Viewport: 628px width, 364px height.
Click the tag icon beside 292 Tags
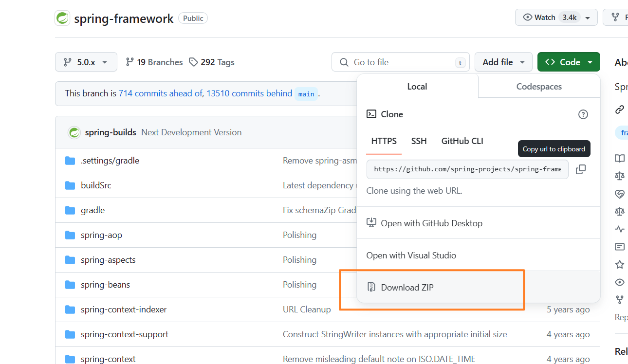[x=193, y=62]
